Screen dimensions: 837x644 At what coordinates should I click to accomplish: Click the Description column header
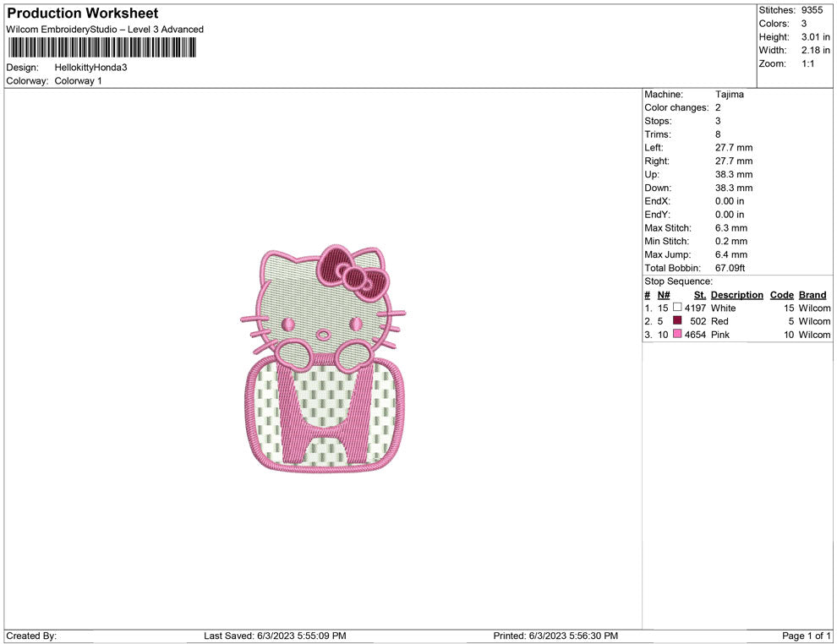click(x=737, y=295)
